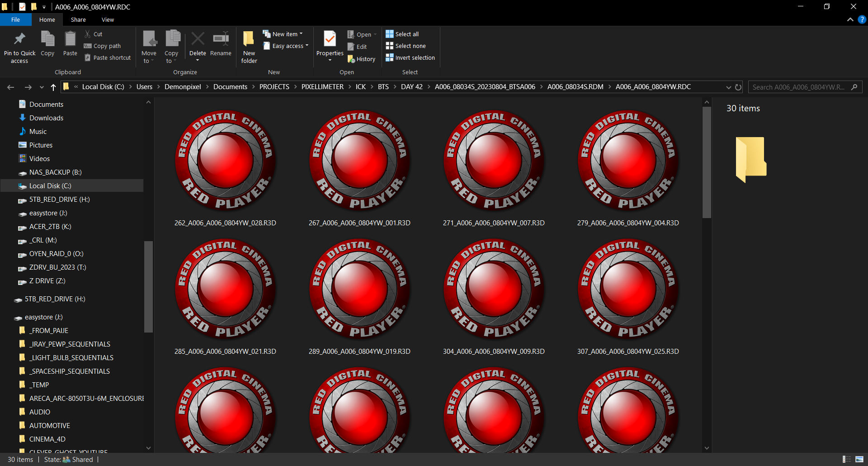
Task: Select file 285_A006_A006_0804YW_021.R3D
Action: point(225,296)
